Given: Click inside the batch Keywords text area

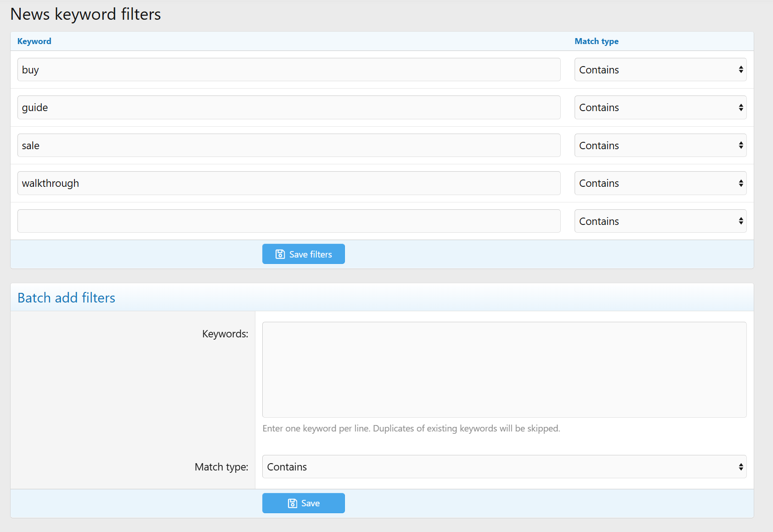Looking at the screenshot, I should 504,370.
